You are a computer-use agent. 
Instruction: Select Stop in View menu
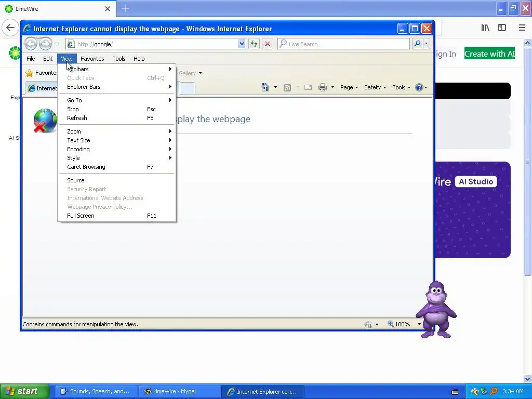click(x=117, y=109)
